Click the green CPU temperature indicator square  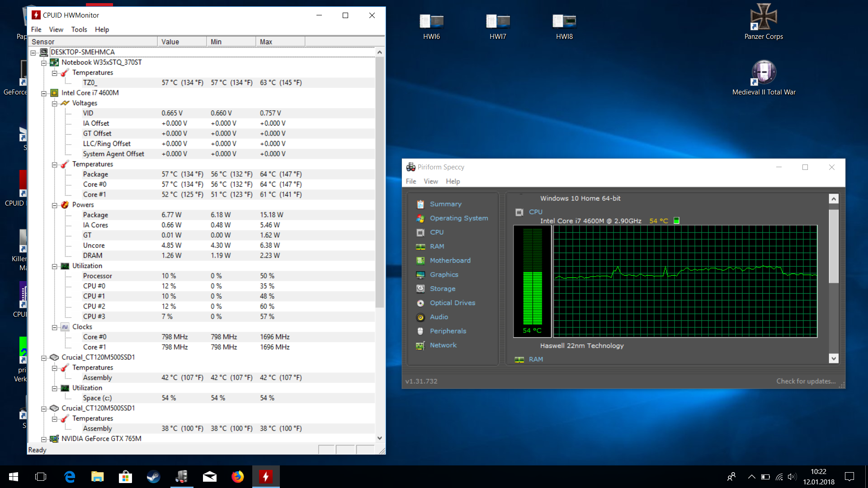(x=676, y=221)
